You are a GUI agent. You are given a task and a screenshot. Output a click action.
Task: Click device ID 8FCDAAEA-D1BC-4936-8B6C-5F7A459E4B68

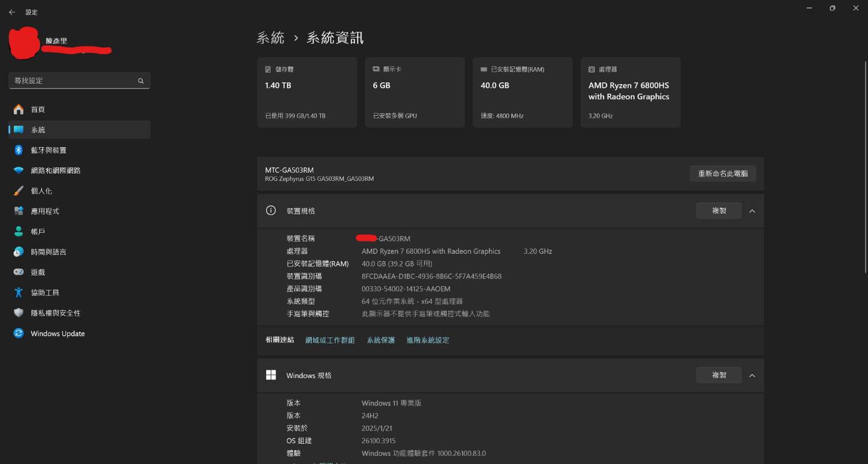432,276
